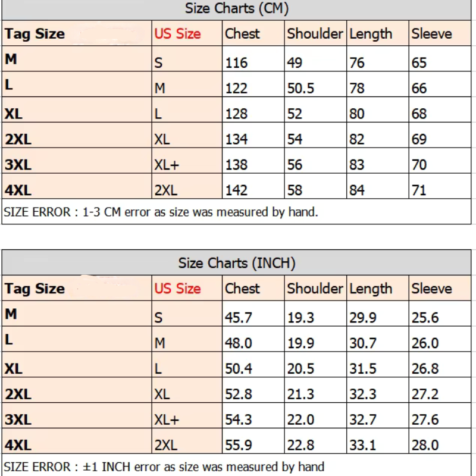Viewport: 476px width, 476px height.
Task: Select Chest value 54.3 in INCH chart
Action: coord(239,420)
